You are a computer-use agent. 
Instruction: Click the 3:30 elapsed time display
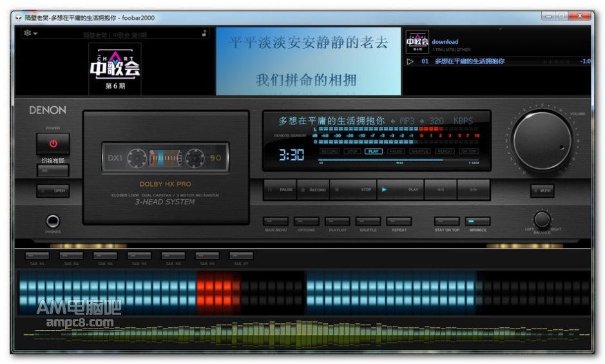click(292, 155)
